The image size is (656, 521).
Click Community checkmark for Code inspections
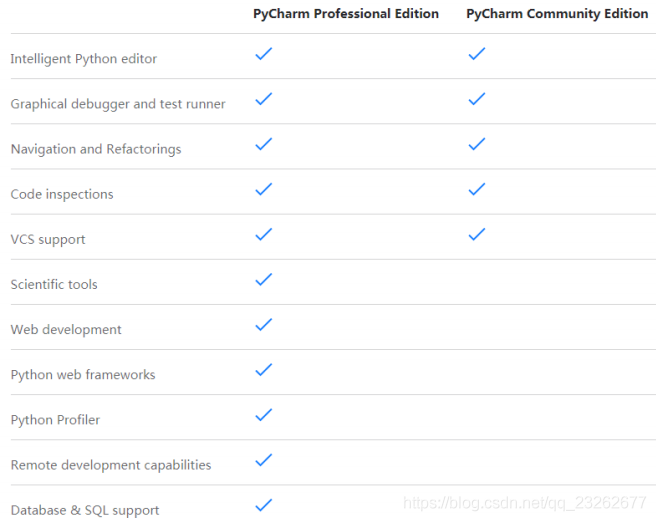(477, 189)
